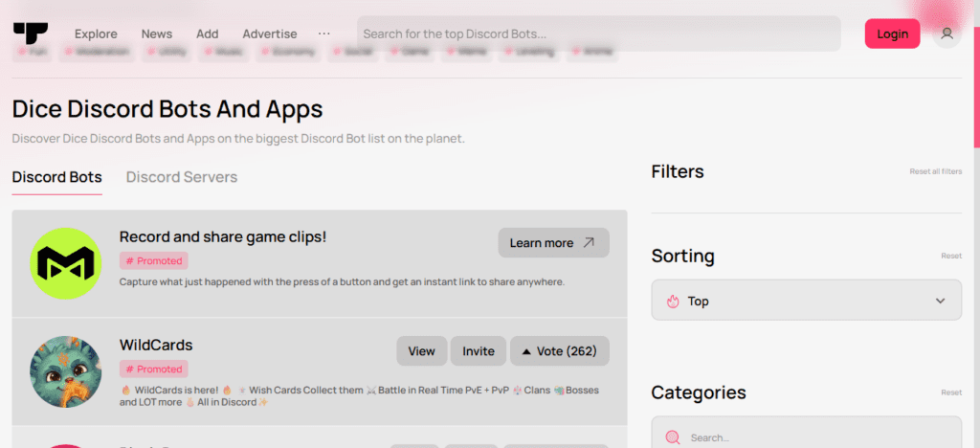Click the flame icon in Sorting box
The height and width of the screenshot is (448, 980).
[673, 302]
